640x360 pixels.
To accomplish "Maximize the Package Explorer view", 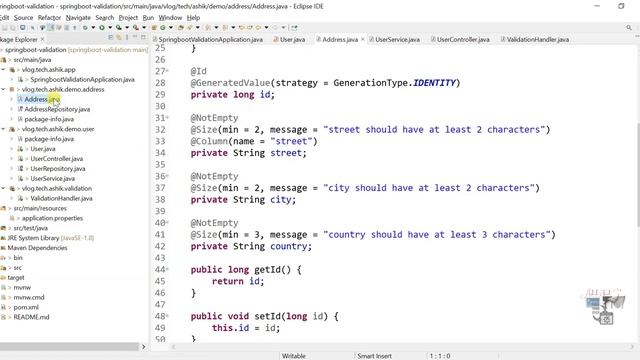I will click(x=143, y=37).
